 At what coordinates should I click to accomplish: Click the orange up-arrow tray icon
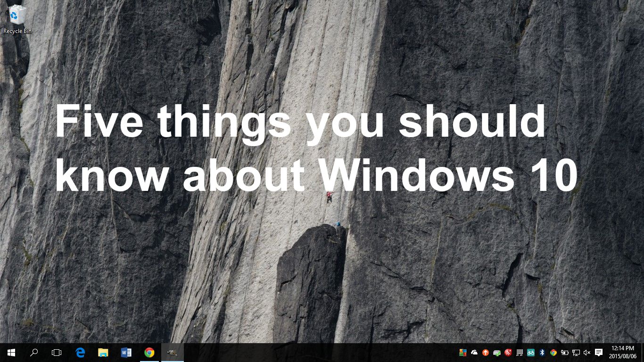click(486, 353)
